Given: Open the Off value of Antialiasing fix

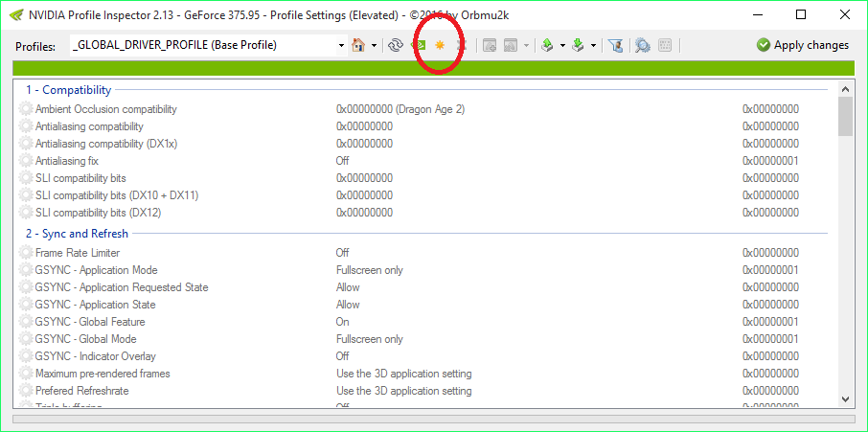Looking at the screenshot, I should [343, 161].
